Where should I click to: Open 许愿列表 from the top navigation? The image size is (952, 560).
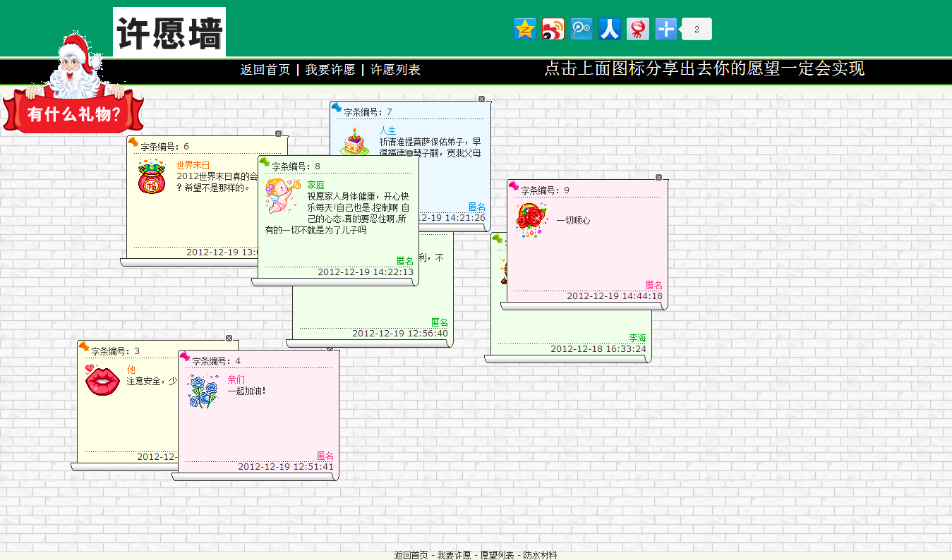pos(395,70)
